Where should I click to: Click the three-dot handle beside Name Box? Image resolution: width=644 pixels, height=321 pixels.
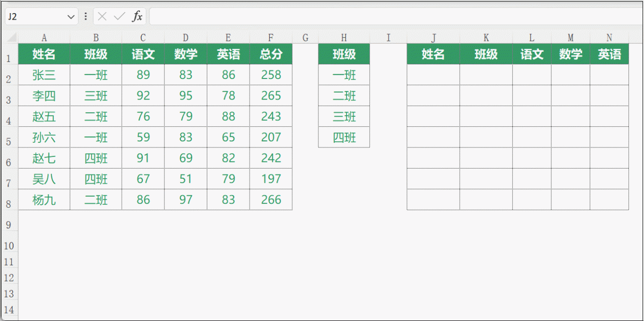pos(86,17)
